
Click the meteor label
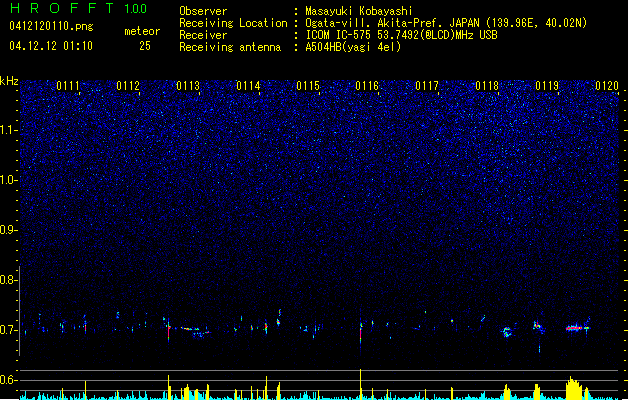pyautogui.click(x=142, y=31)
